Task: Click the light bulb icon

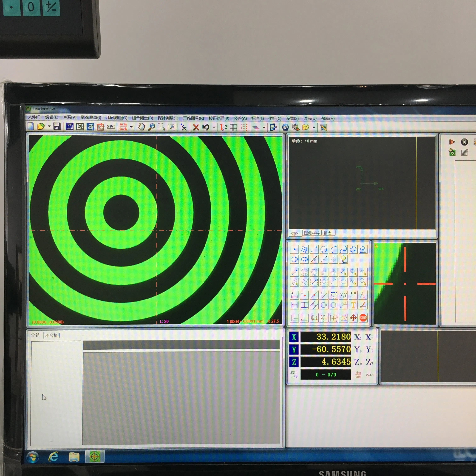Action: click(x=343, y=259)
